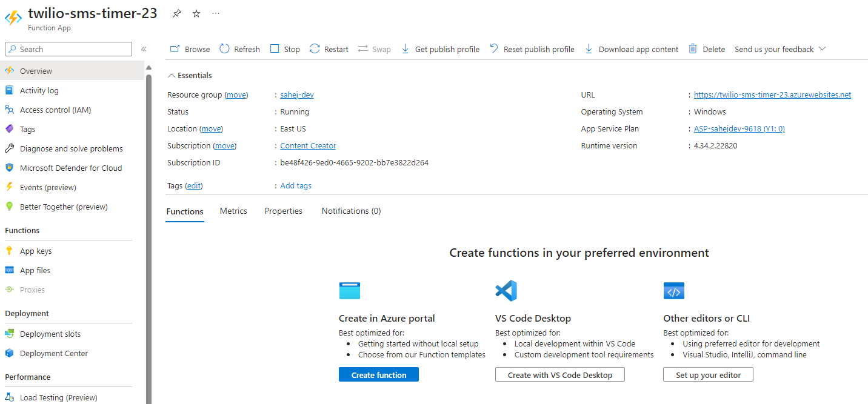Open the Properties tab

point(283,211)
